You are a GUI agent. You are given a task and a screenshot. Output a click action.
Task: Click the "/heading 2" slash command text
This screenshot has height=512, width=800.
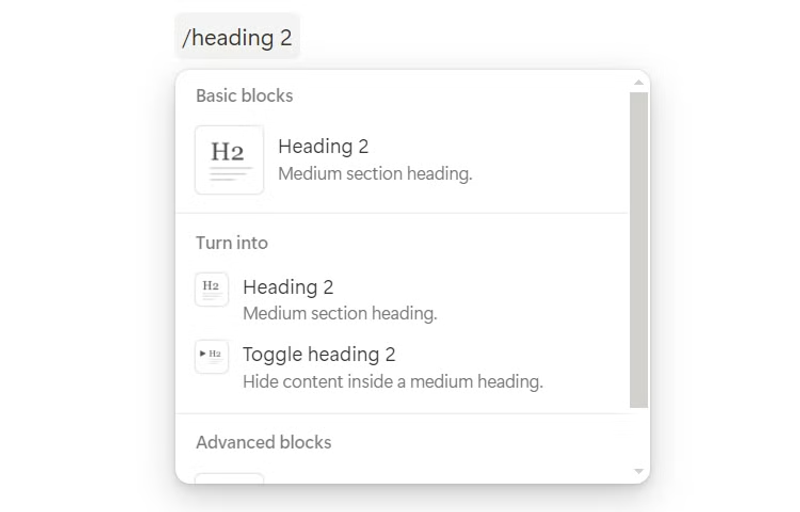tap(237, 38)
